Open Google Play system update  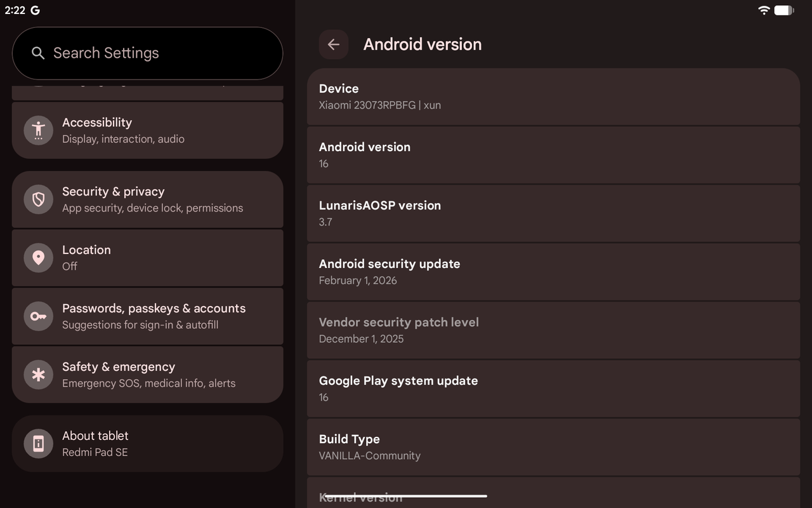553,389
